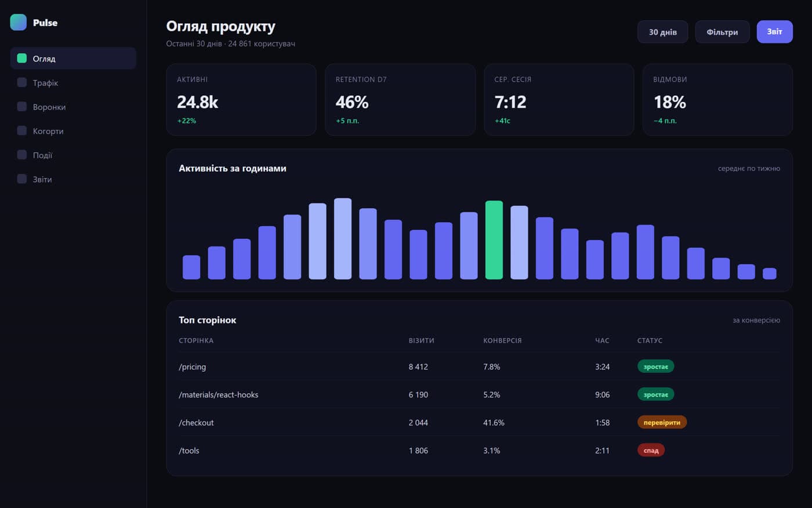Click the 3:24 time cell
This screenshot has height=508, width=812.
click(602, 367)
